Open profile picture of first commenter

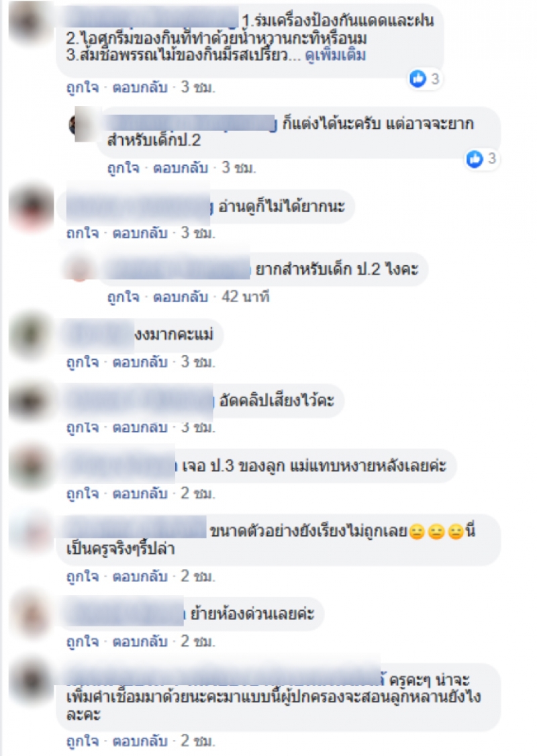click(32, 21)
